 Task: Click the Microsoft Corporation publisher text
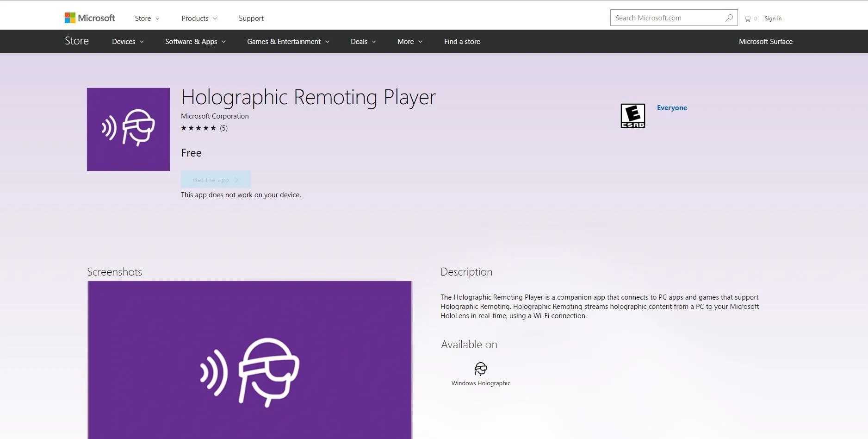215,116
